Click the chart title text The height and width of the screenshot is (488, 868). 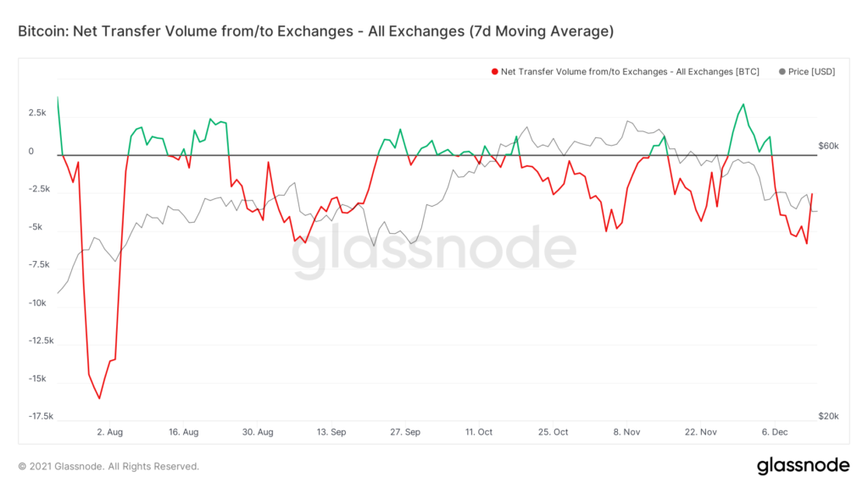click(315, 31)
